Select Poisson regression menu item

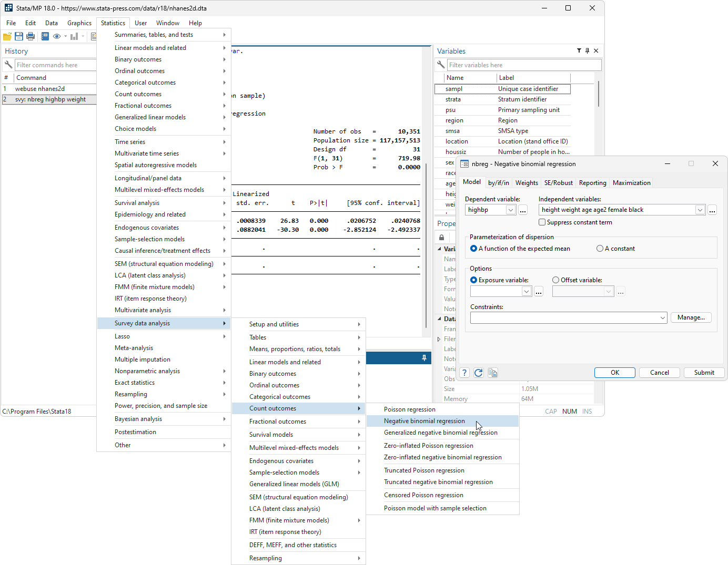(x=442, y=409)
